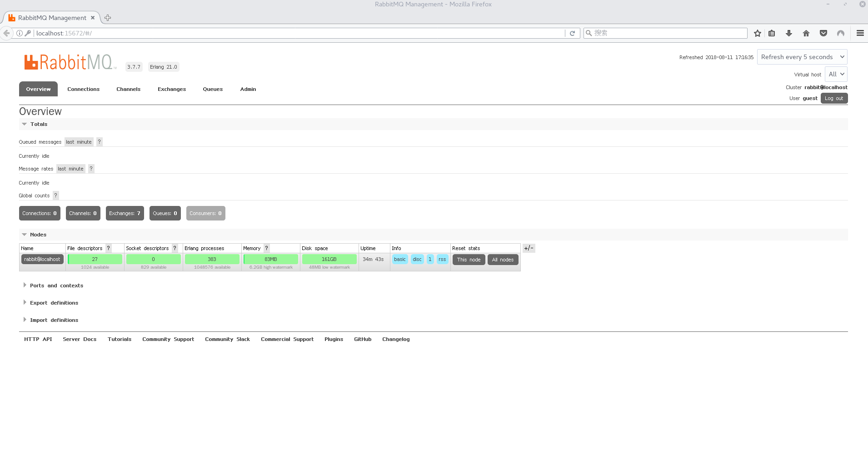
Task: Toggle node columns with +/- button
Action: pyautogui.click(x=529, y=248)
